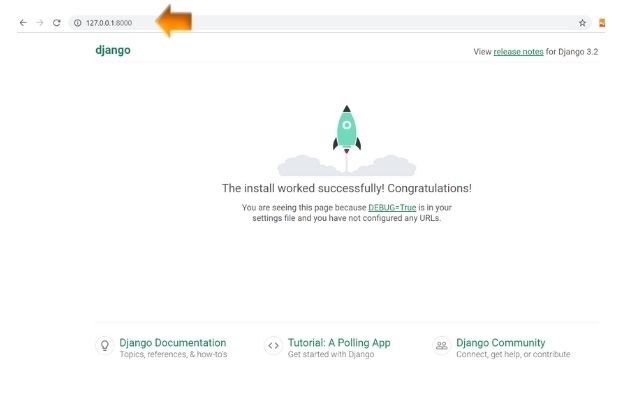Click the rocket illustration

(x=347, y=140)
